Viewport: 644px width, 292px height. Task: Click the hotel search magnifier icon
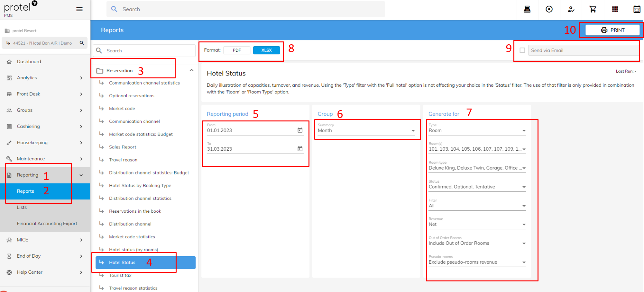point(82,43)
